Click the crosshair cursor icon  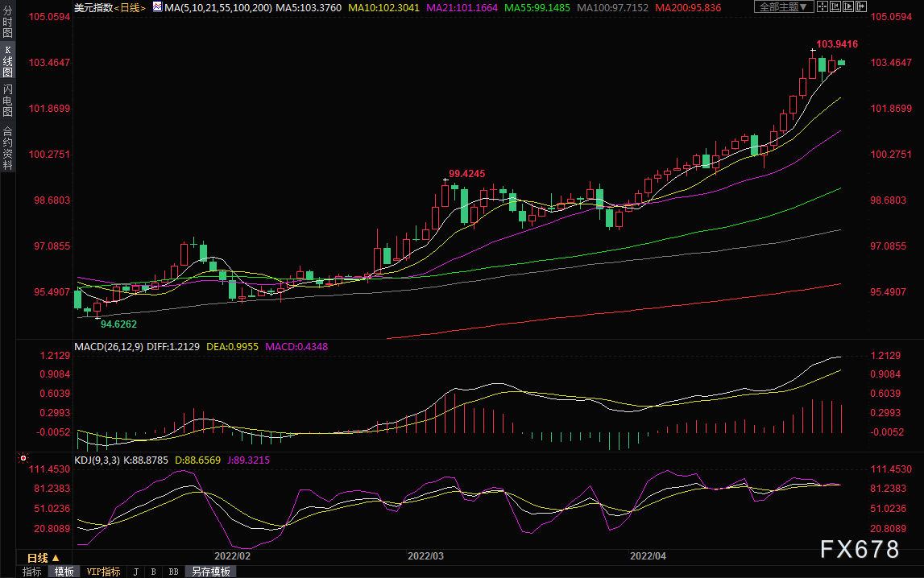coord(822,6)
